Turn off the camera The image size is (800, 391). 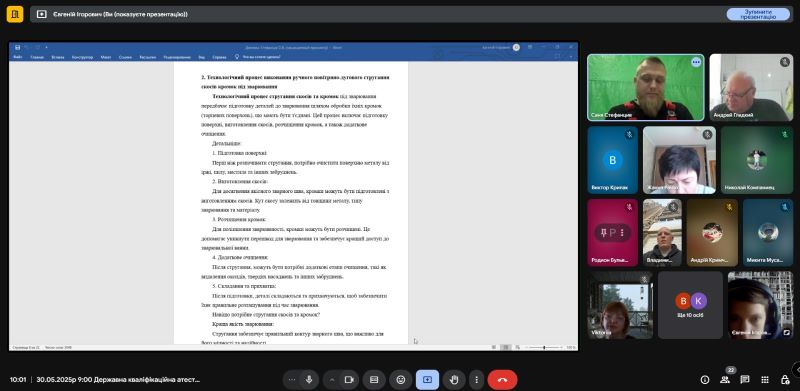pos(349,380)
